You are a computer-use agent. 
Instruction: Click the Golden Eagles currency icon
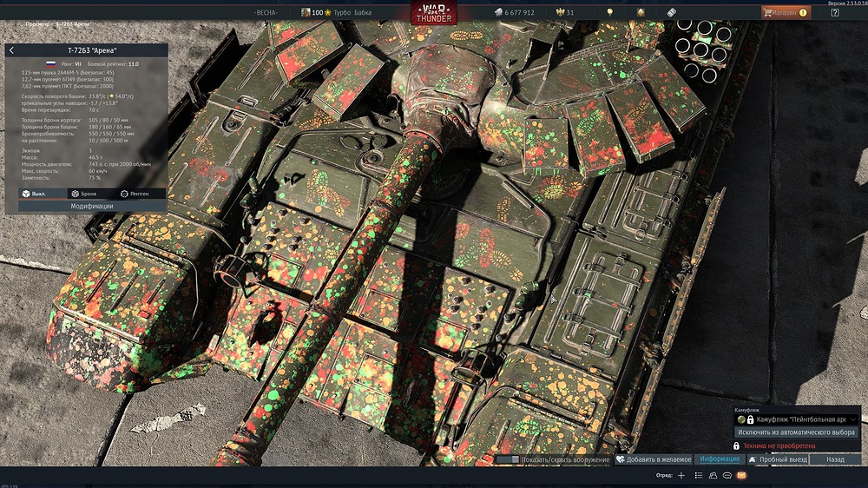point(558,13)
